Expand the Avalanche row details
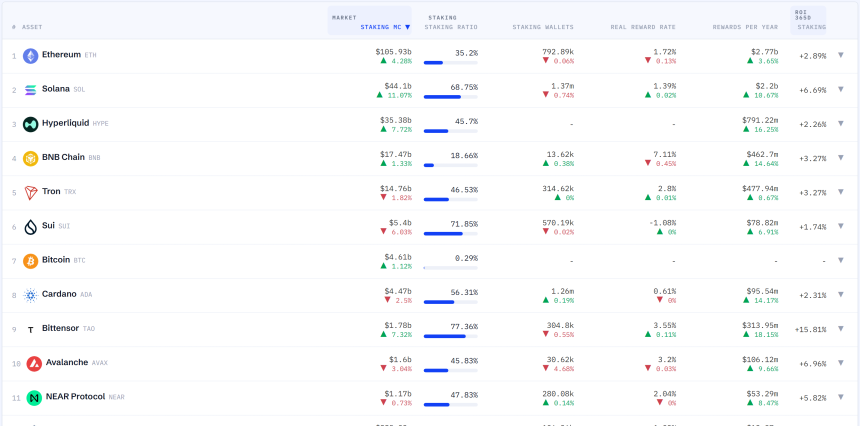The image size is (860, 426). pyautogui.click(x=841, y=362)
